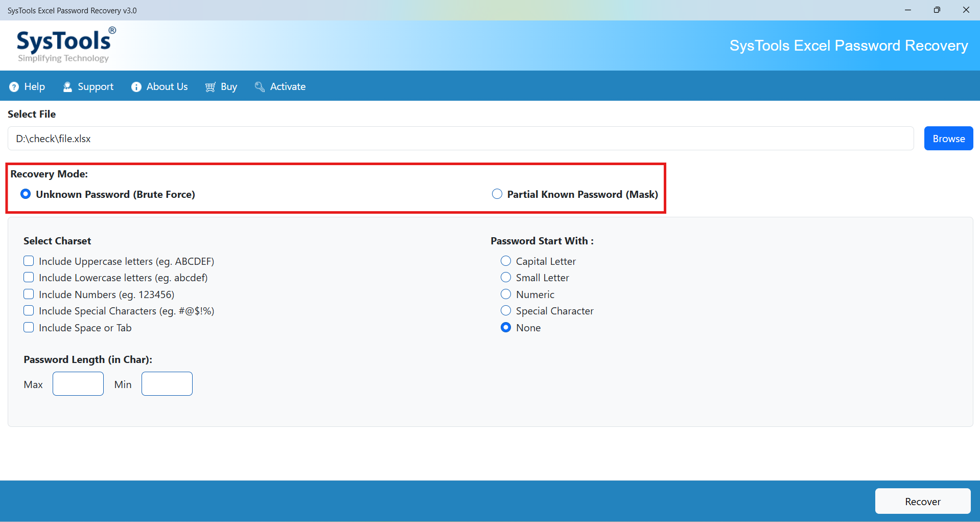Screen dimensions: 980x522
Task: Choose Capital Letter as password start
Action: (x=506, y=261)
